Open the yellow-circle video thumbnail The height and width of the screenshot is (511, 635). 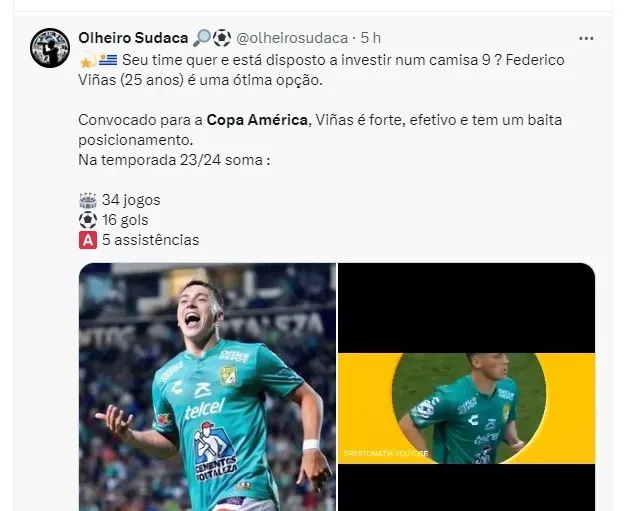[x=467, y=387]
